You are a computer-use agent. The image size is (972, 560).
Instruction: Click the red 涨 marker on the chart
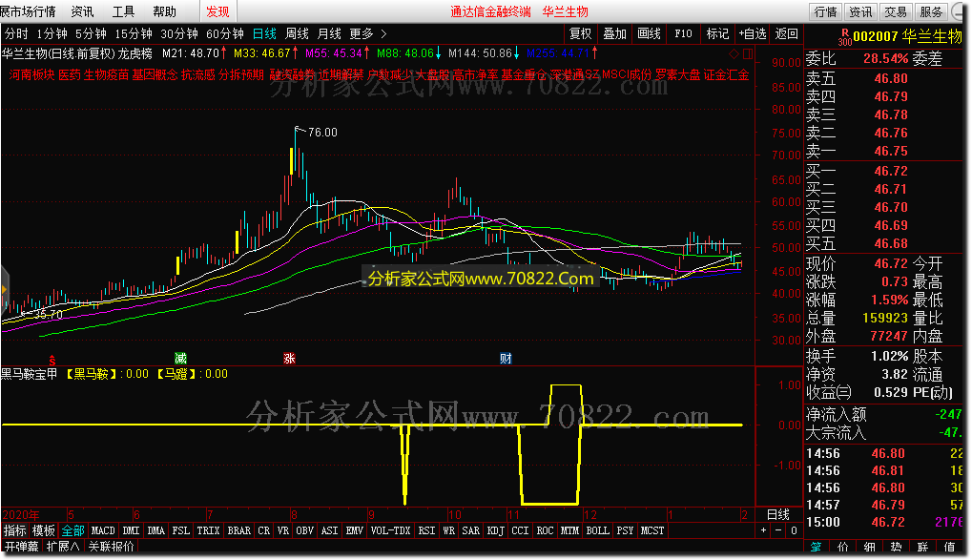pos(289,358)
